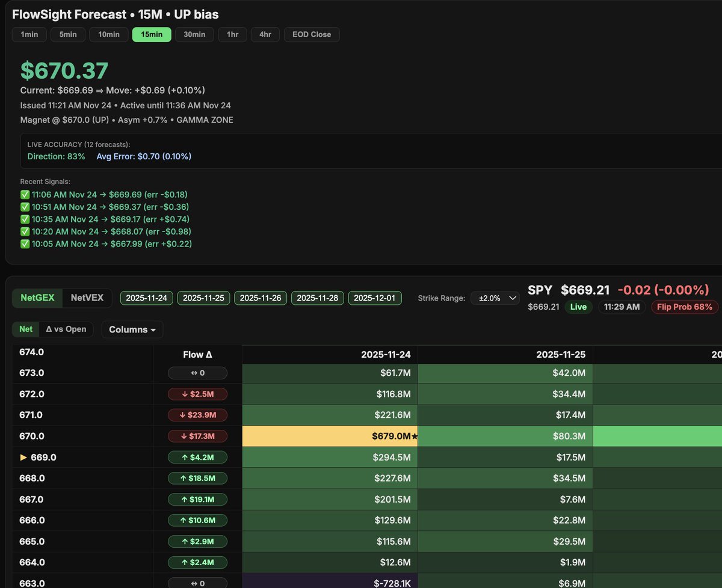Click the Avg Error: $0.70 stat

144,156
